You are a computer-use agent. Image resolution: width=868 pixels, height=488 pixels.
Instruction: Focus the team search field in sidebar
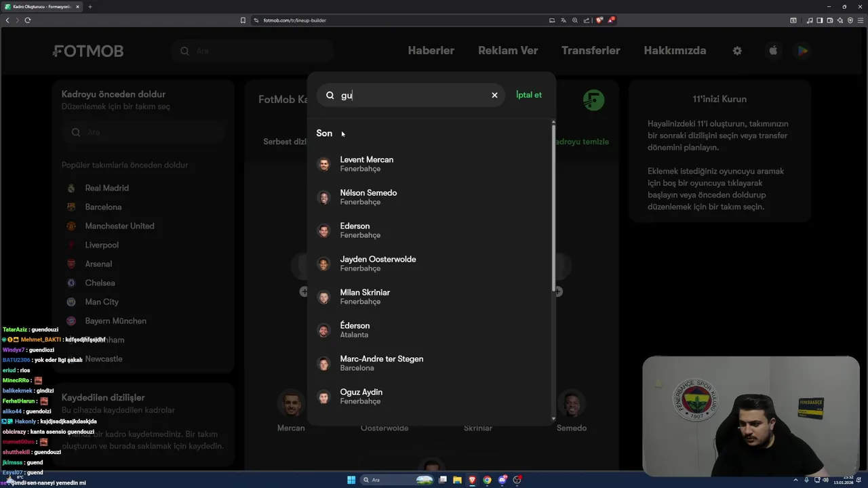[x=143, y=132]
